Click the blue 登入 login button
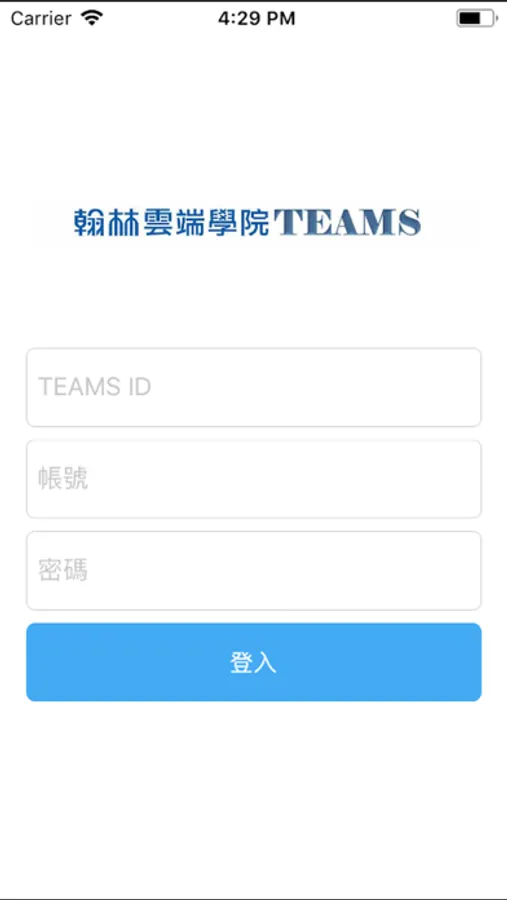Screen dimensions: 507x900 pyautogui.click(x=254, y=662)
